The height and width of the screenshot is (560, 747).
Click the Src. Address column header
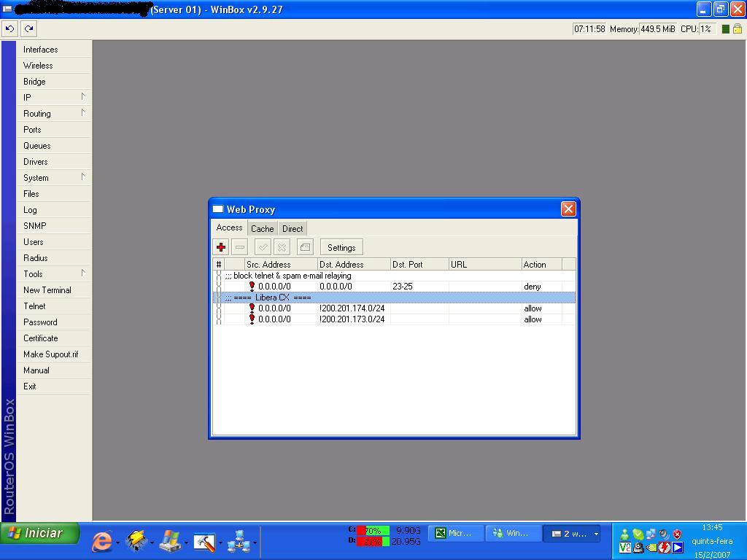[281, 264]
